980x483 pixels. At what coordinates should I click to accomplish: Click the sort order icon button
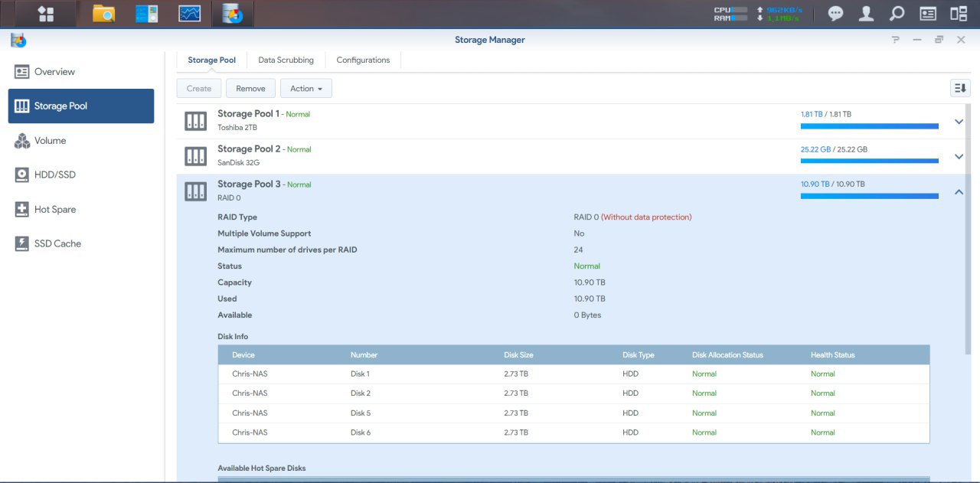(x=960, y=88)
